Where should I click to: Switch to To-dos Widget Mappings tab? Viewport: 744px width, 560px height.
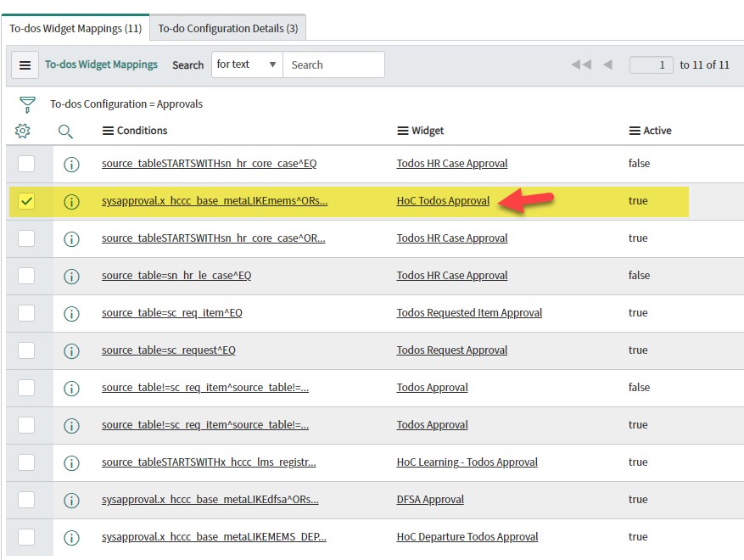76,29
